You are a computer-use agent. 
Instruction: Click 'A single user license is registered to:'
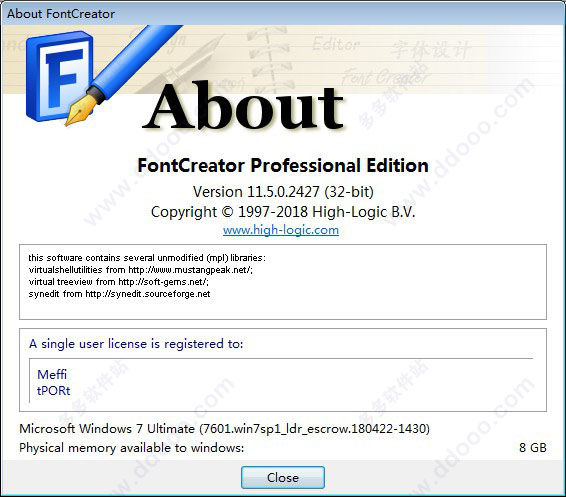(136, 344)
